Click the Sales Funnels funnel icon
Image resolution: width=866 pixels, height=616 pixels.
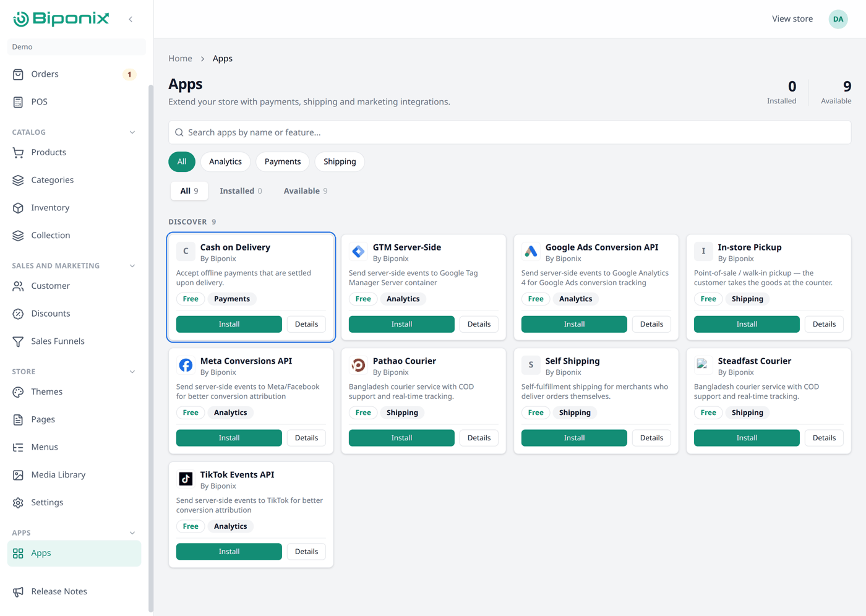click(x=18, y=342)
